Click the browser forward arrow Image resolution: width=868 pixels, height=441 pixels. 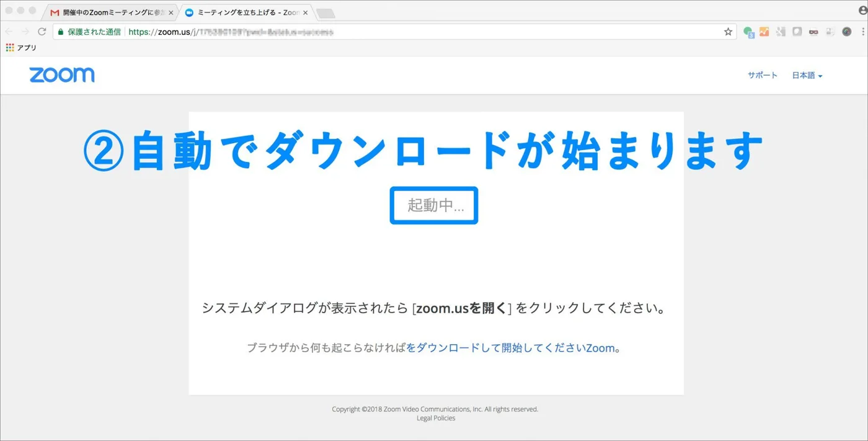(x=25, y=32)
